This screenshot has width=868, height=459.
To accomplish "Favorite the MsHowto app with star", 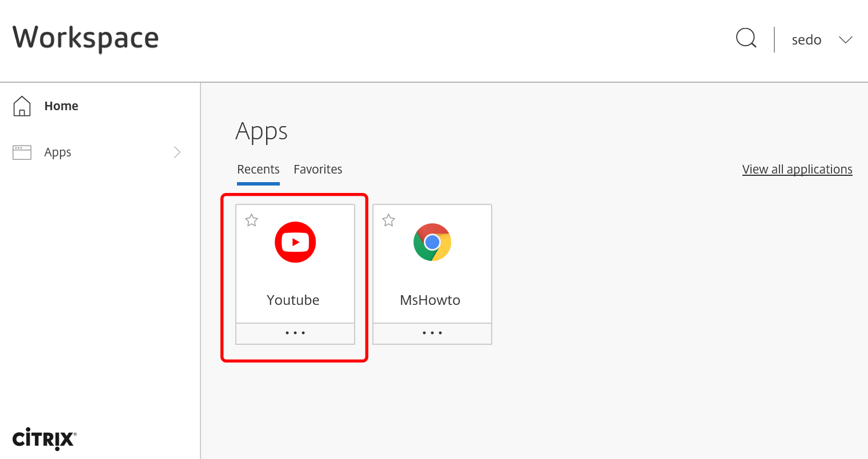I will click(388, 220).
